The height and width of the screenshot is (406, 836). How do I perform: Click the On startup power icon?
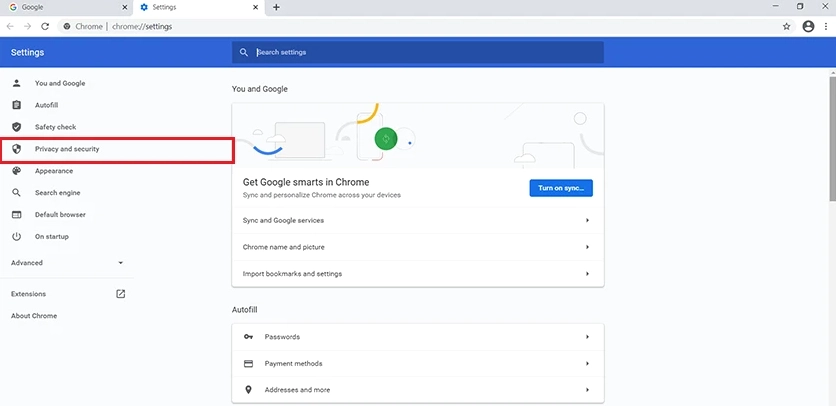(x=17, y=236)
